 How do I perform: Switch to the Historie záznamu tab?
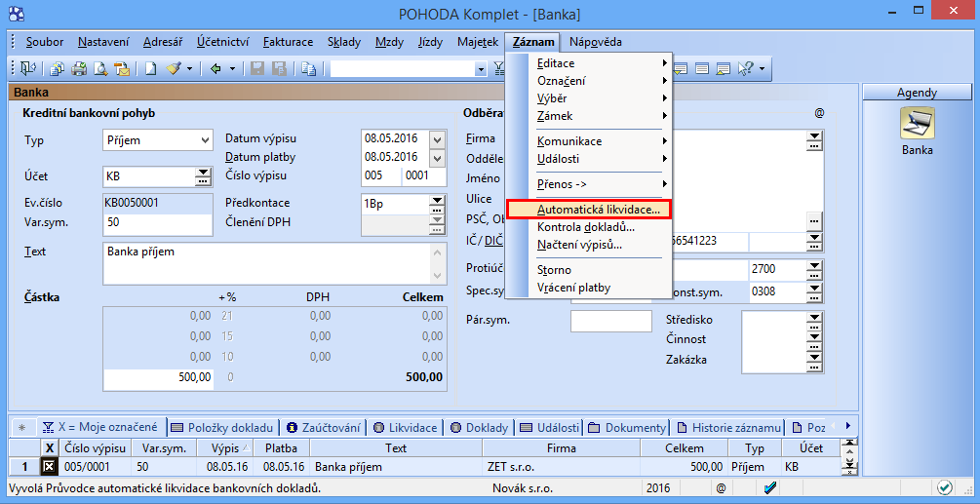(728, 428)
